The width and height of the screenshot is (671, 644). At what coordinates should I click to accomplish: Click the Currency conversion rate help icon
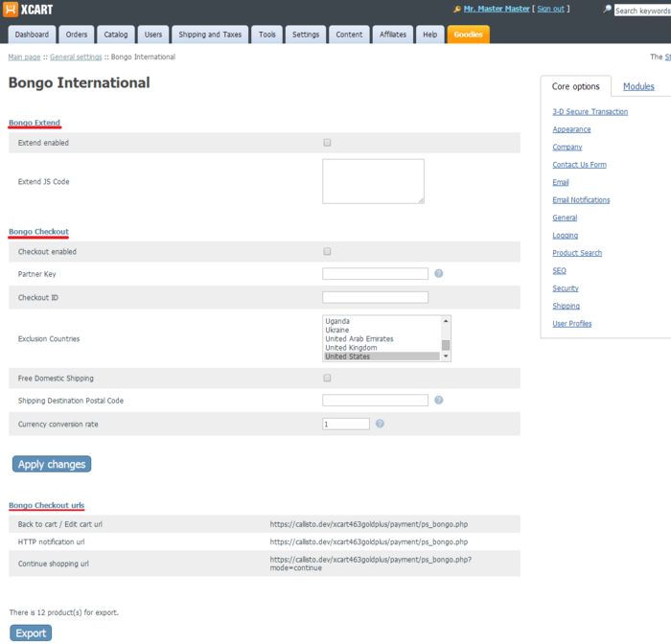point(380,424)
